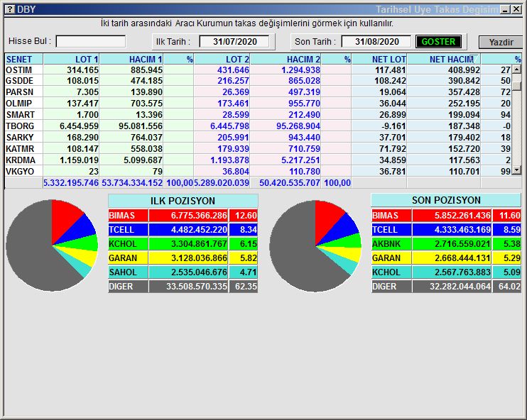
Task: Click SON POZISYON header
Action: point(446,200)
